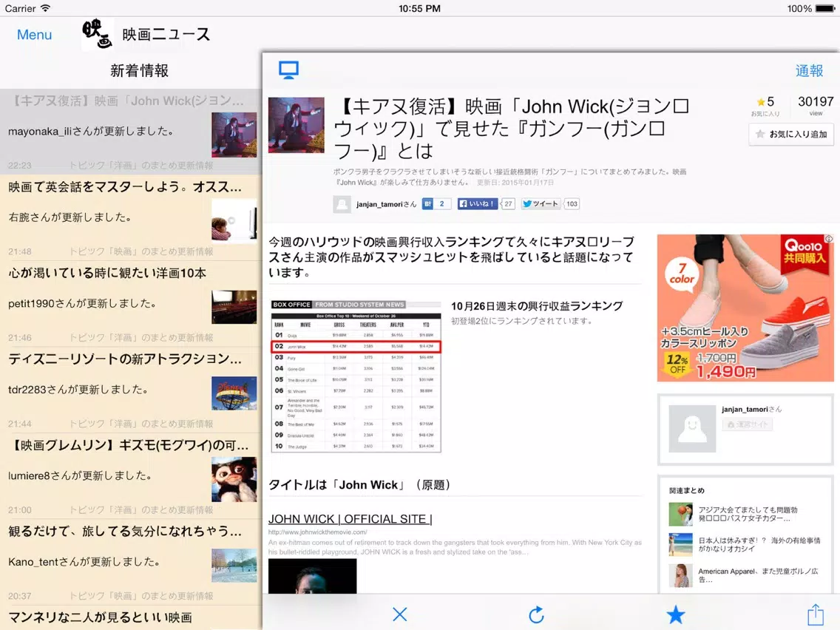The width and height of the screenshot is (840, 630).
Task: Tap the video preview thumbnail below official site
Action: click(312, 576)
